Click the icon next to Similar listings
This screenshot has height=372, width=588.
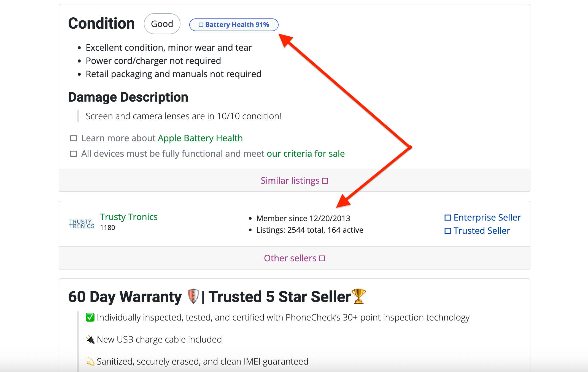click(x=325, y=181)
